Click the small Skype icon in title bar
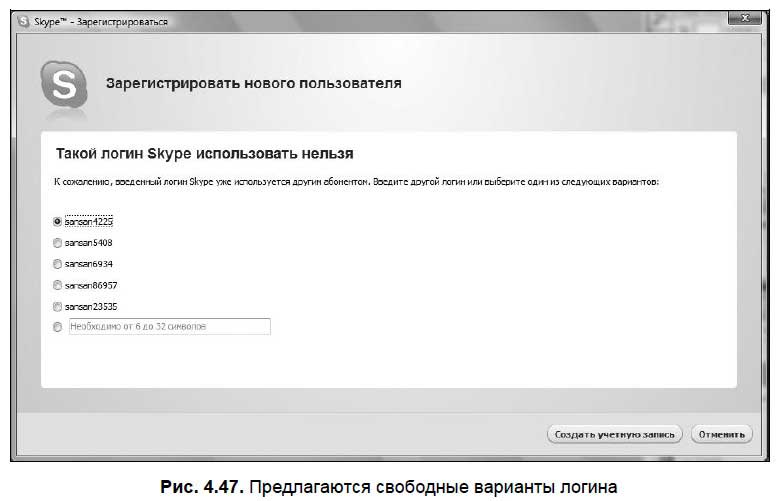This screenshot has height=501, width=778. click(x=23, y=20)
